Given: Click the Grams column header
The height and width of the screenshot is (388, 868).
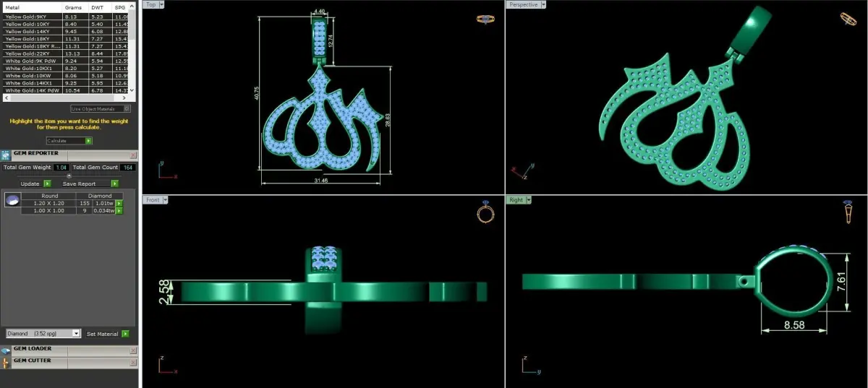Looking at the screenshot, I should click(x=76, y=7).
